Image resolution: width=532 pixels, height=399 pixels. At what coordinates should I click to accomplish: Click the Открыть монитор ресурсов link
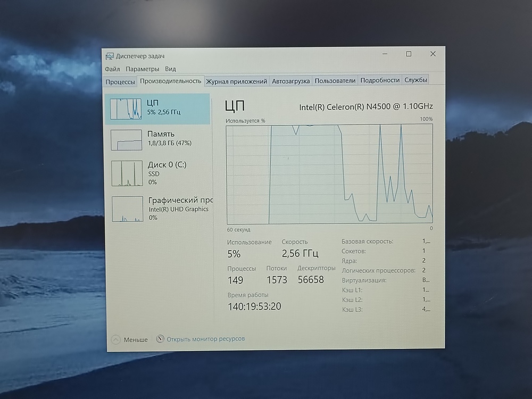(x=205, y=339)
